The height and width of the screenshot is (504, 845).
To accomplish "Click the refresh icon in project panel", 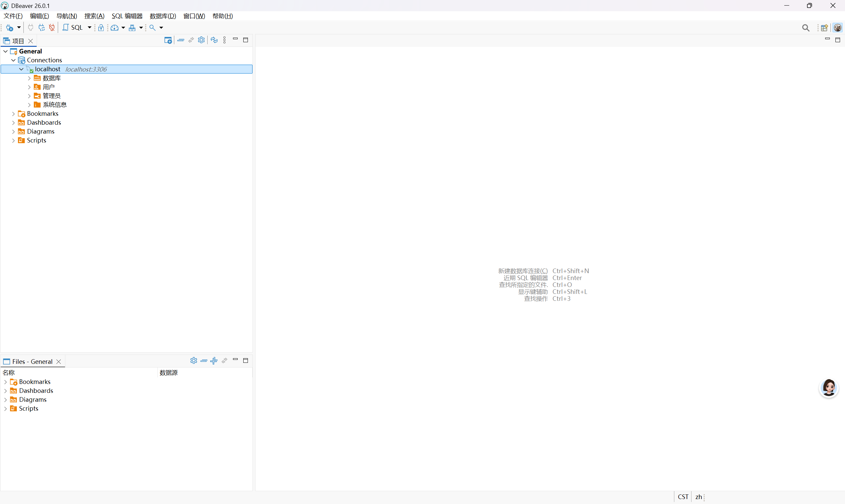I will pyautogui.click(x=214, y=40).
